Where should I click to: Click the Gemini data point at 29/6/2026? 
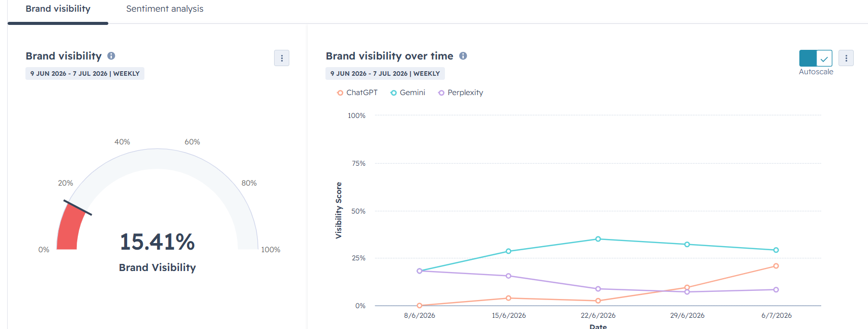(687, 245)
